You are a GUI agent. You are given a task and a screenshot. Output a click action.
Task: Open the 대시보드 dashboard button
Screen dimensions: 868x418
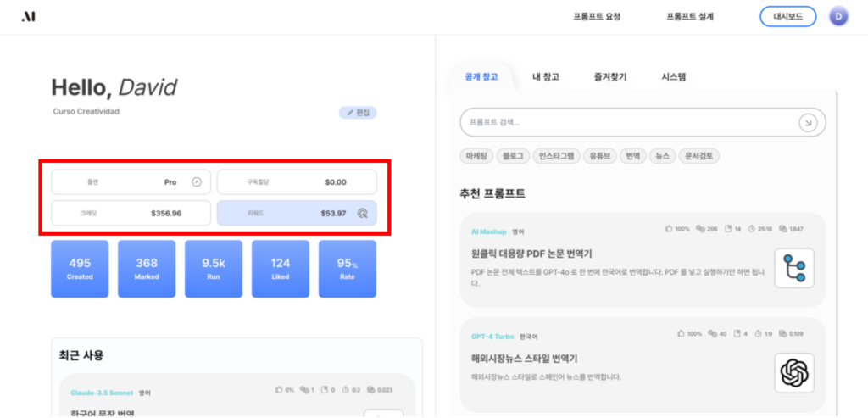coord(787,16)
